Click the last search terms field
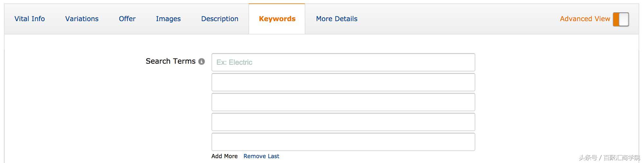The height and width of the screenshot is (163, 644). tap(343, 142)
